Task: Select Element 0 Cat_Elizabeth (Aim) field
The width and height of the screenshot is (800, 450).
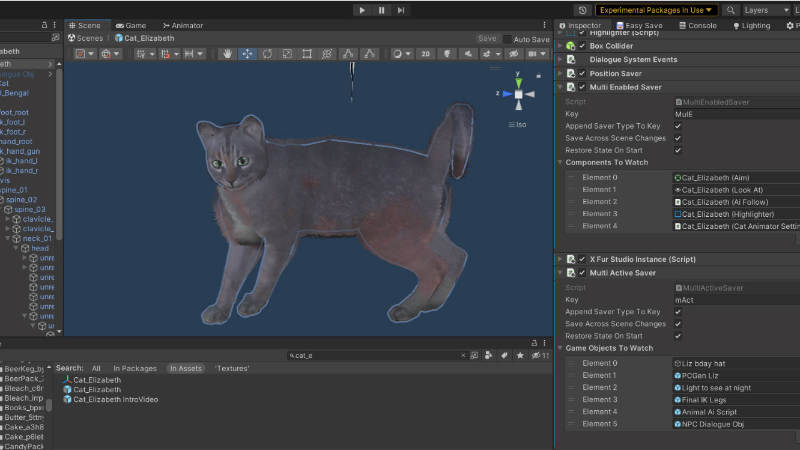Action: tap(736, 178)
